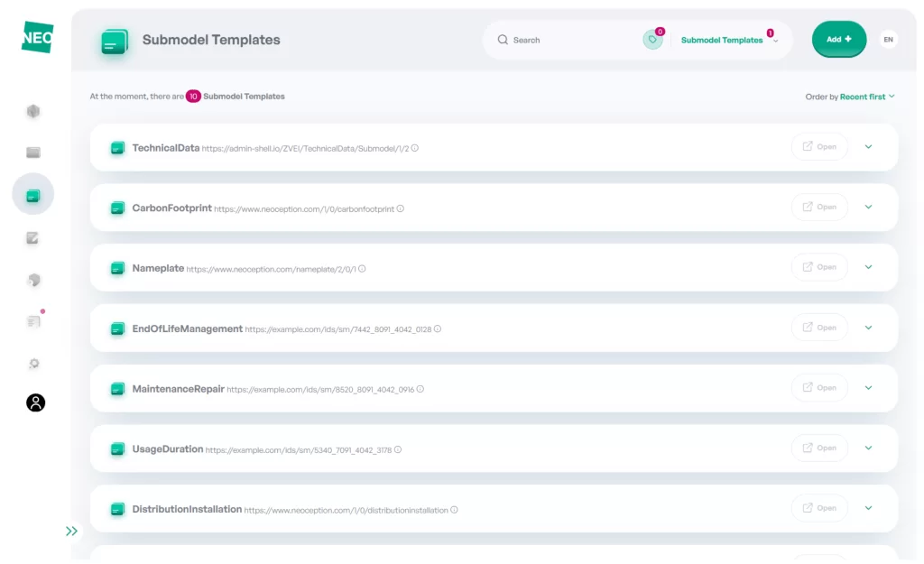Click the Nameplate row template icon

point(117,269)
